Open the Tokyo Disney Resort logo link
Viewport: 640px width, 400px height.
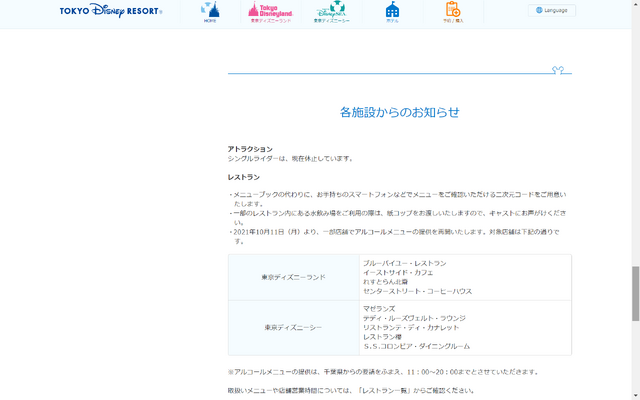point(111,11)
